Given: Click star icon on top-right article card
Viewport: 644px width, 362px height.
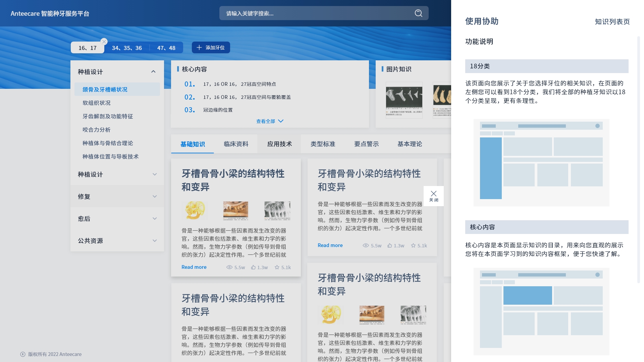Looking at the screenshot, I should 413,246.
